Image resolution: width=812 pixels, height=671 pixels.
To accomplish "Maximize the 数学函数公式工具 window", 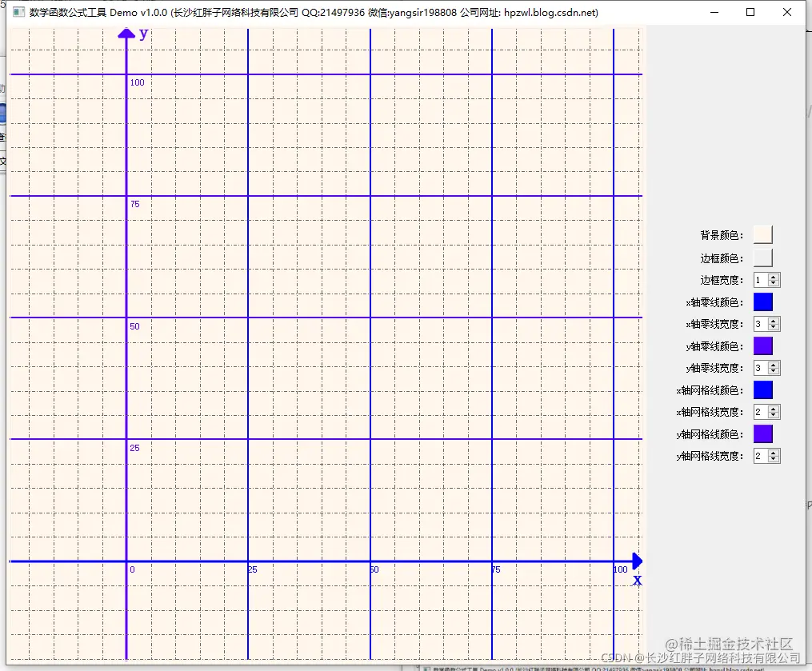I will point(750,13).
